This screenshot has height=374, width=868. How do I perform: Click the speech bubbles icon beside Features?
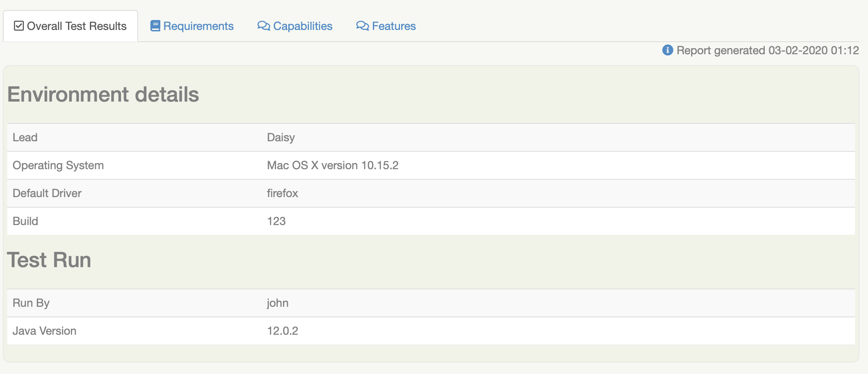pos(362,26)
